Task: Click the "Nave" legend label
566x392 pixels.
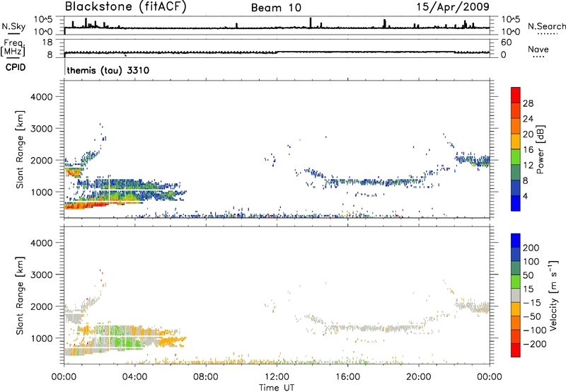Action: tap(538, 49)
